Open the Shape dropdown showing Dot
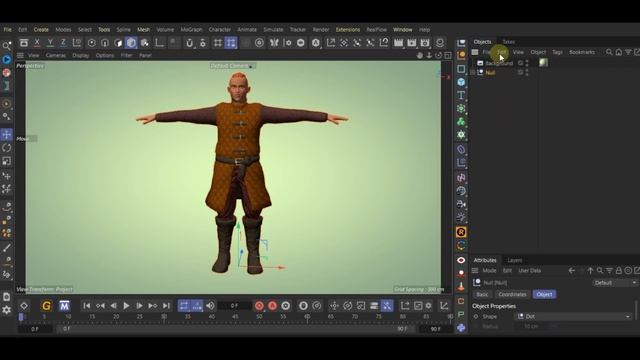The image size is (640, 360). tap(573, 316)
